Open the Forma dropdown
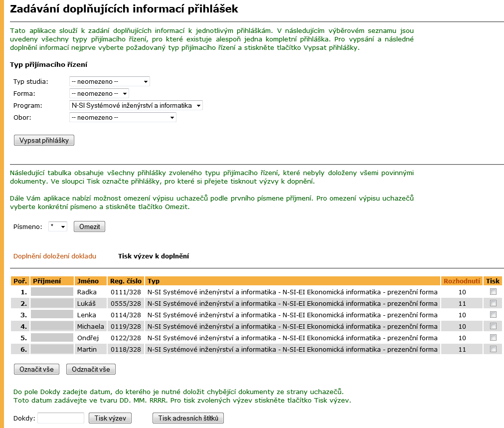This screenshot has height=428, width=504. pos(99,94)
